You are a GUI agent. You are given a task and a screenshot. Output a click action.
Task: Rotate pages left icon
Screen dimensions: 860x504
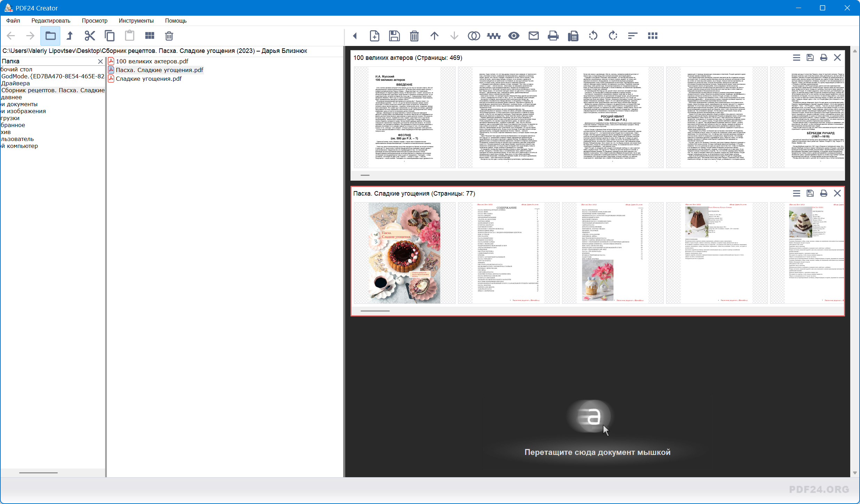click(593, 36)
